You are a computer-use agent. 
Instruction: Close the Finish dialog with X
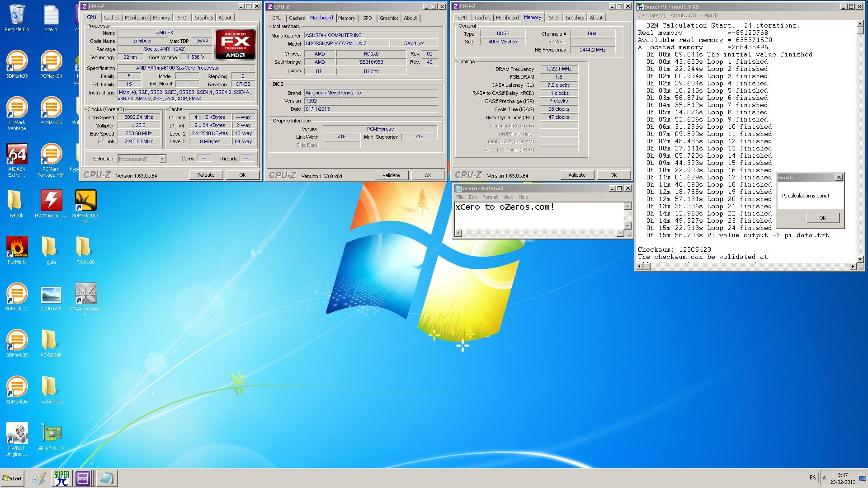[839, 178]
